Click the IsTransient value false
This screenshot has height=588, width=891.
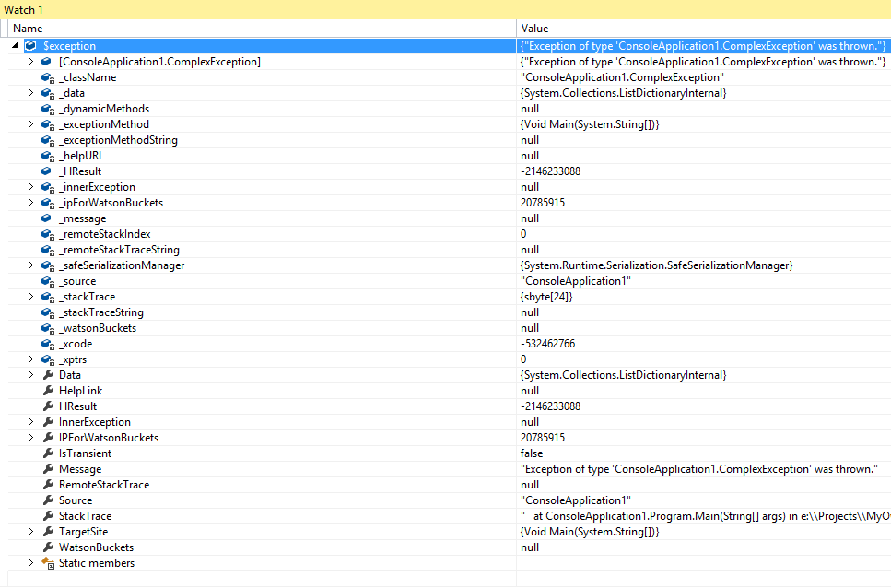click(x=532, y=453)
